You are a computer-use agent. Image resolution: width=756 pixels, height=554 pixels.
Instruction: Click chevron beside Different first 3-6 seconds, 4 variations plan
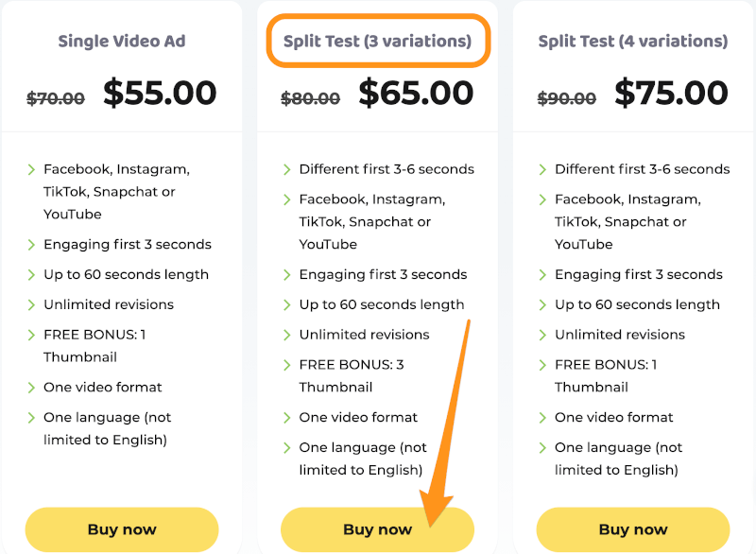click(542, 169)
